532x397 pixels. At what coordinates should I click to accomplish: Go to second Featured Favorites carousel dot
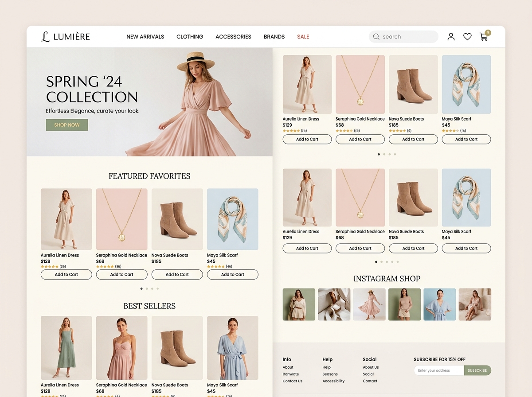click(147, 288)
